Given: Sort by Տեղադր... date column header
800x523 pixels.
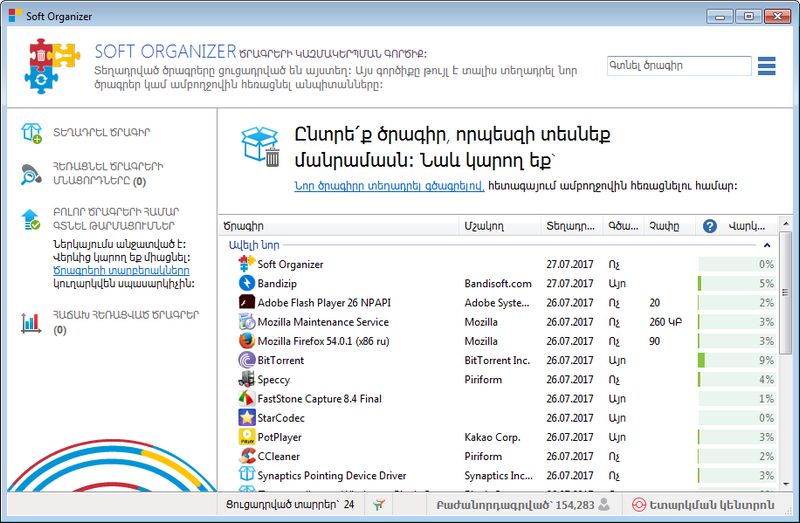Looking at the screenshot, I should click(572, 226).
